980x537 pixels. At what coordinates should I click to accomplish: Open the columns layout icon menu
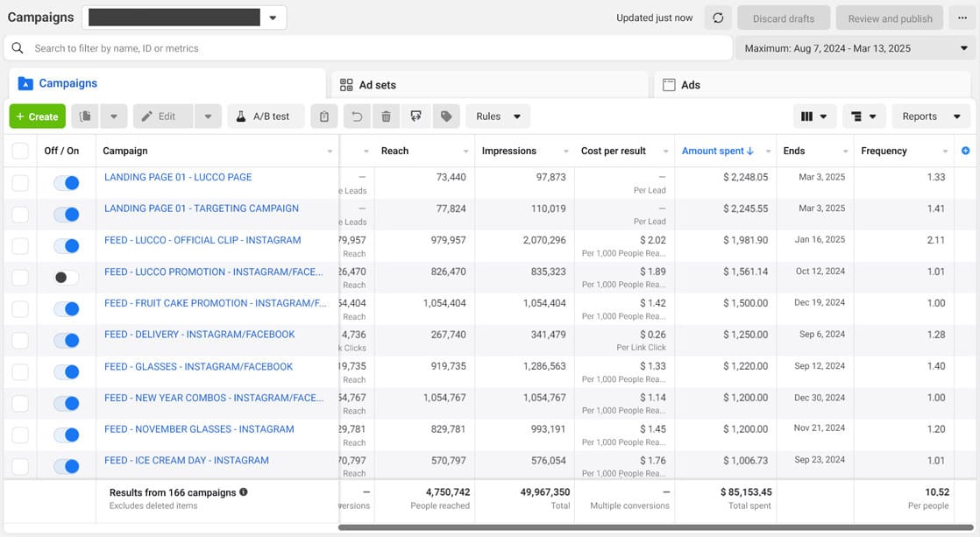(x=813, y=117)
